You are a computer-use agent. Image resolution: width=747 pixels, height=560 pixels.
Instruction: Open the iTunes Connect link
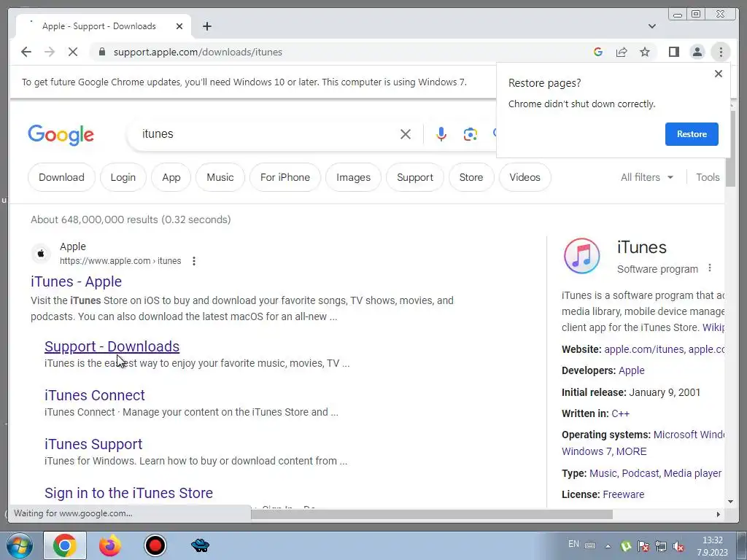tap(94, 395)
